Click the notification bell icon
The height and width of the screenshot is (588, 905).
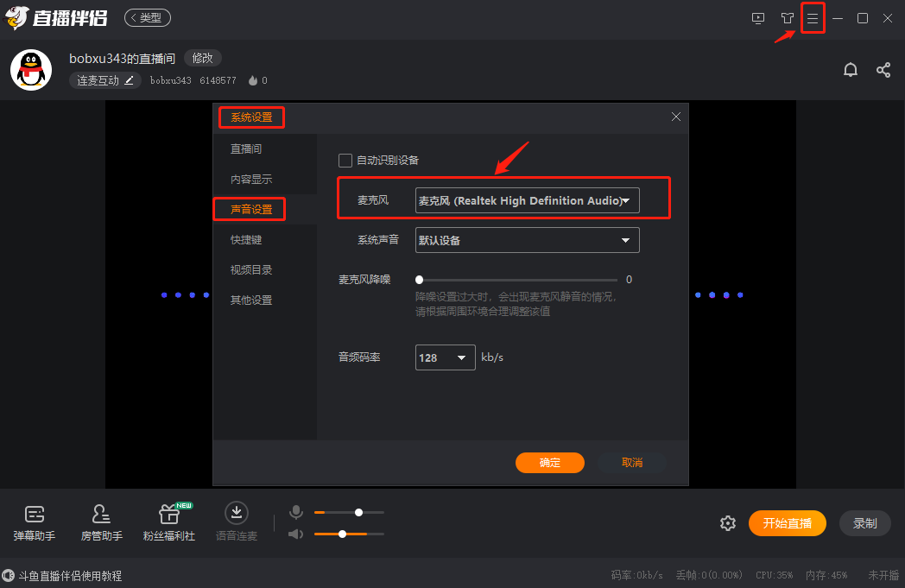(x=851, y=70)
